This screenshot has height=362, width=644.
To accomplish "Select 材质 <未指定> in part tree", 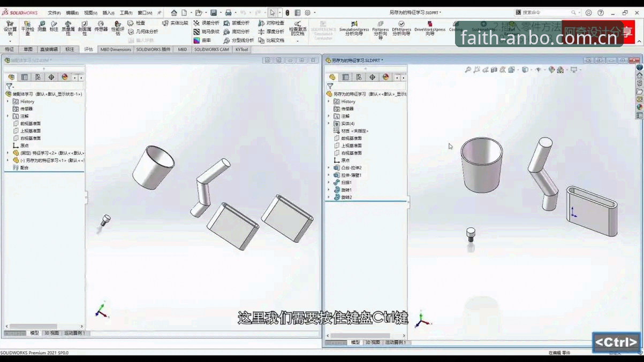I will coord(351,131).
